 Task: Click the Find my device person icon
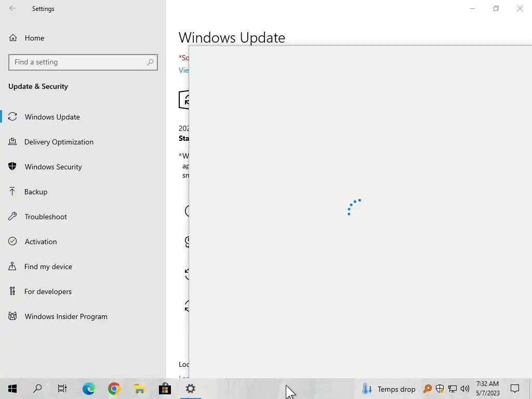click(12, 266)
